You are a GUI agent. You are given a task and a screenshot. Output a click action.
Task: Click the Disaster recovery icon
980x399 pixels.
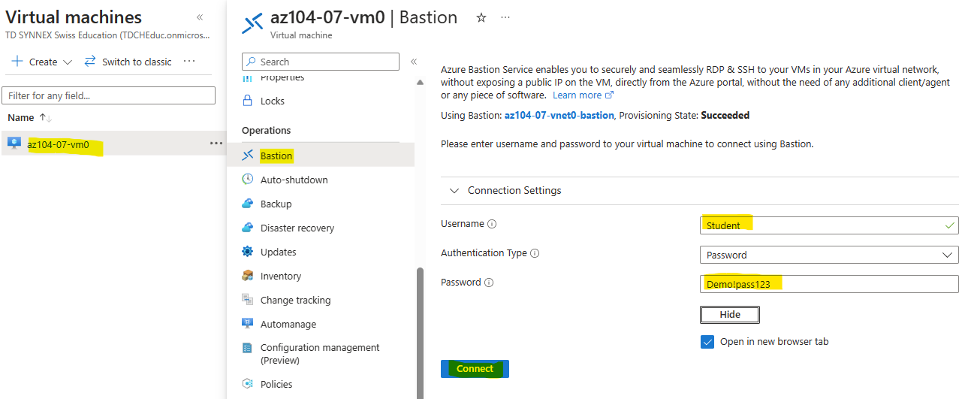pyautogui.click(x=248, y=228)
